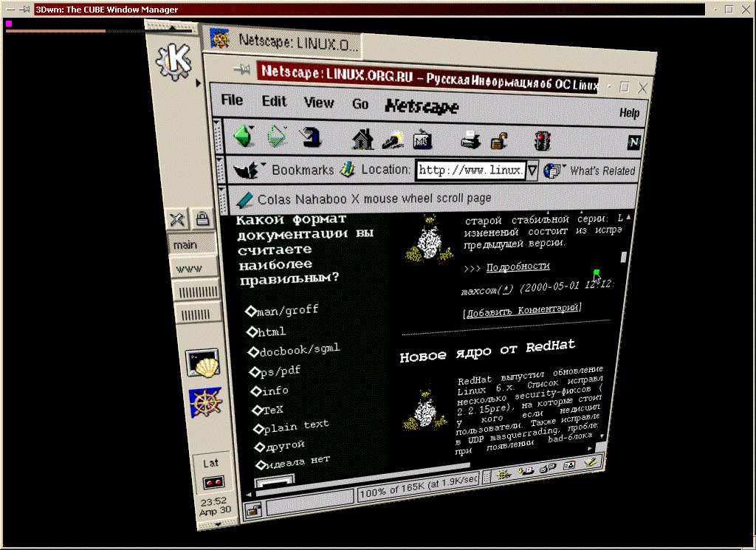Open the Help menu
The height and width of the screenshot is (550, 756).
click(x=629, y=113)
